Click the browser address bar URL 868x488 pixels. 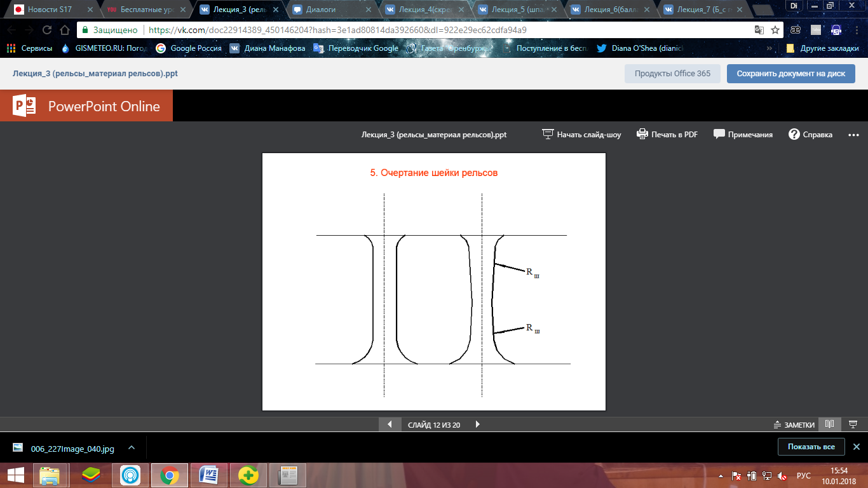pos(337,30)
